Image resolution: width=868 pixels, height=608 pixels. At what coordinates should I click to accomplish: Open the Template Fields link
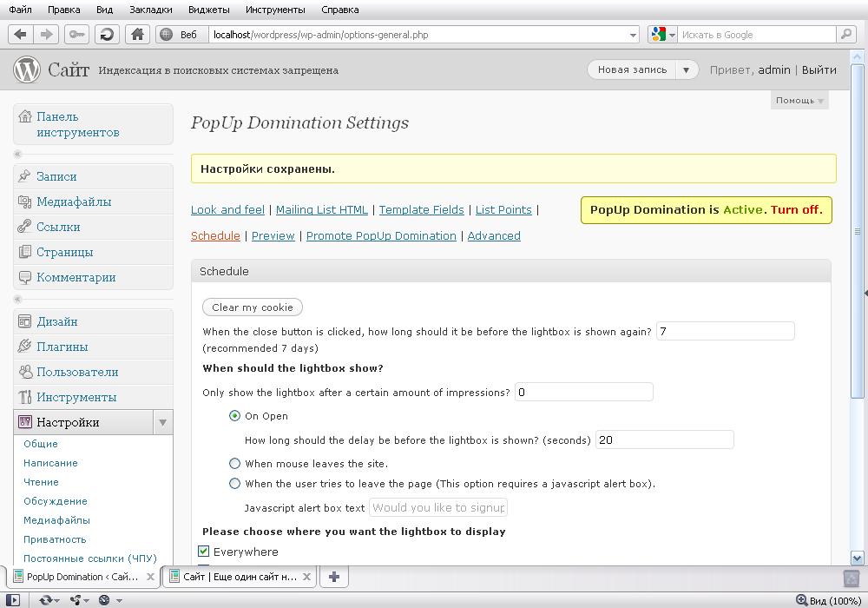[421, 210]
